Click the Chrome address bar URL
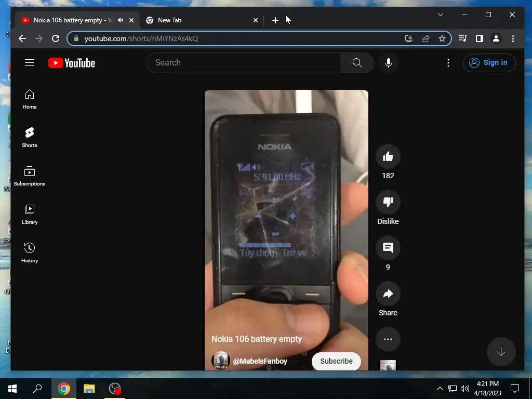Image resolution: width=532 pixels, height=399 pixels. (x=141, y=38)
